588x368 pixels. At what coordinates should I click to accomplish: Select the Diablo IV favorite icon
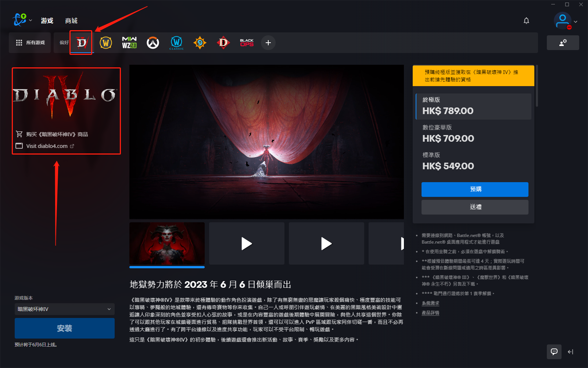pos(82,43)
